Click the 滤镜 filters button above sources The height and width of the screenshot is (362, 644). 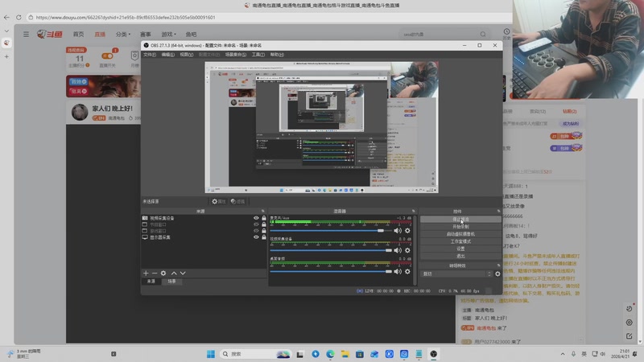coord(237,202)
